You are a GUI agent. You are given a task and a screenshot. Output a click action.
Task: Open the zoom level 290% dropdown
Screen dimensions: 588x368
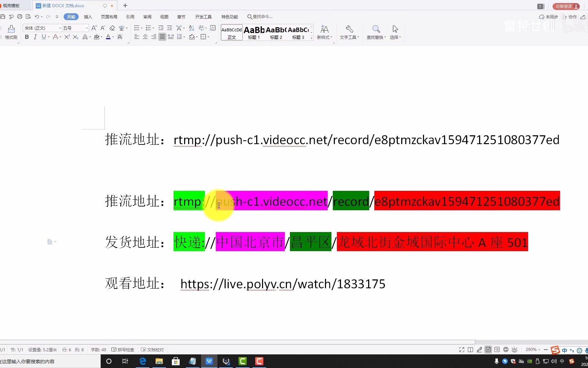point(533,350)
